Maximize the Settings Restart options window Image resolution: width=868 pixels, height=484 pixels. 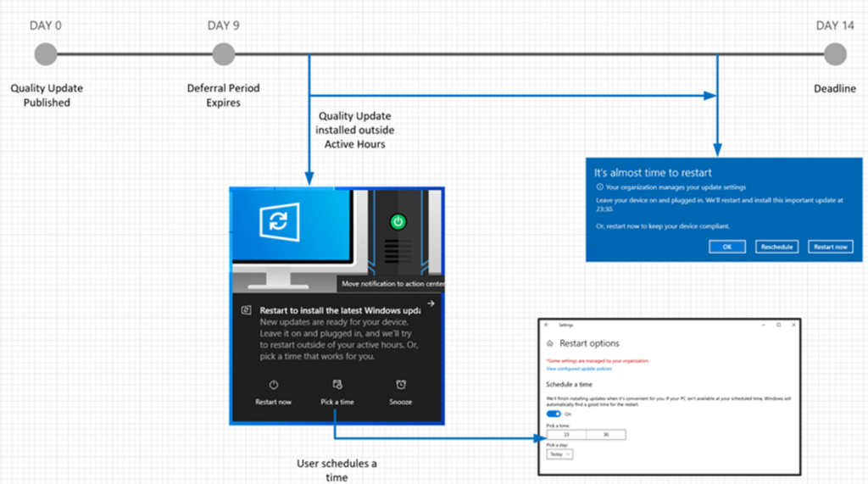click(x=778, y=325)
